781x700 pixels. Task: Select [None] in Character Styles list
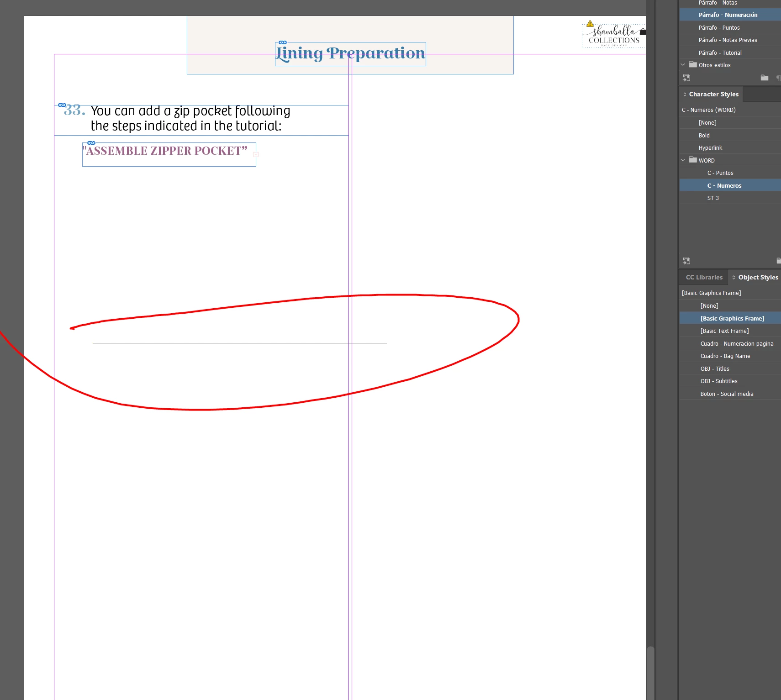[730, 123]
